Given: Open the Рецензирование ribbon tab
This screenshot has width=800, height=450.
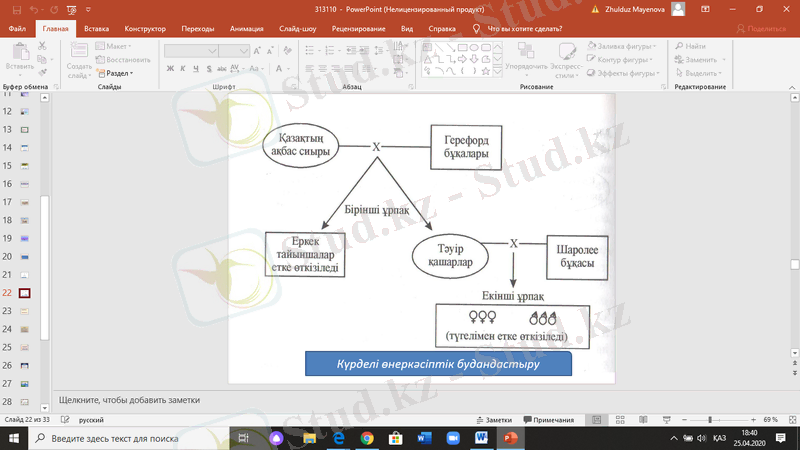Looking at the screenshot, I should click(359, 29).
